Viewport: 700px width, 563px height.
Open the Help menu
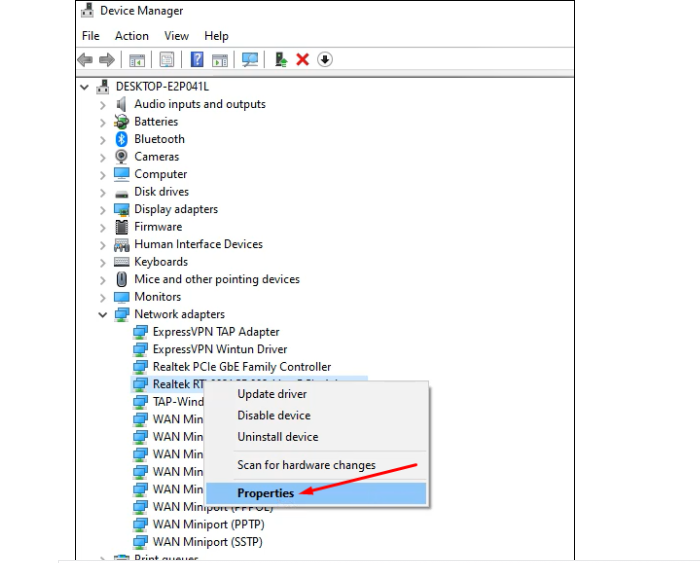[x=217, y=36]
